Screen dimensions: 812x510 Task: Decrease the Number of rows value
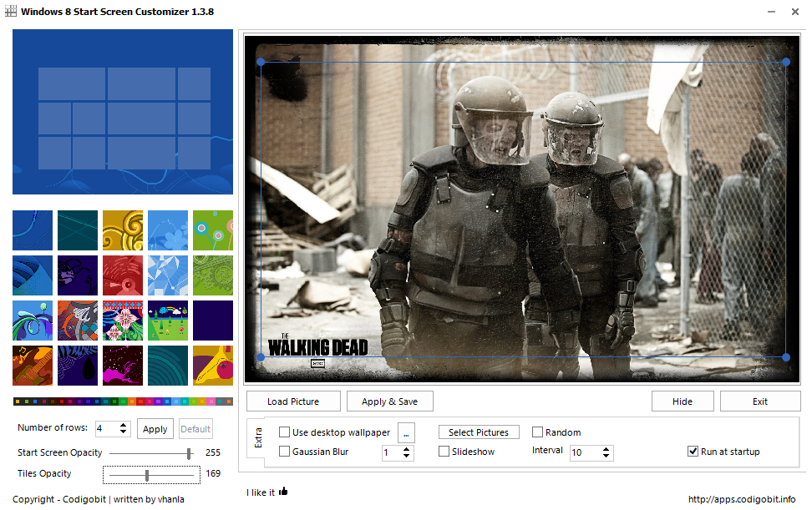(x=124, y=432)
